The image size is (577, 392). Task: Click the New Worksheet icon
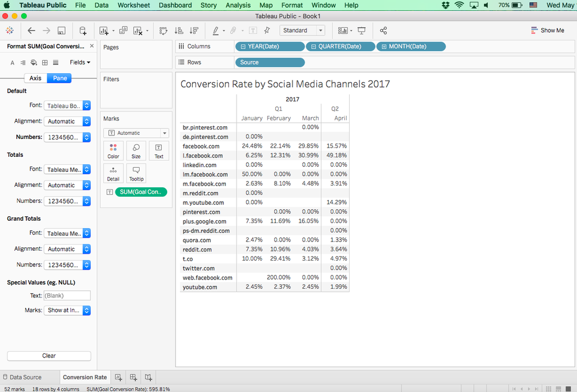(104, 31)
